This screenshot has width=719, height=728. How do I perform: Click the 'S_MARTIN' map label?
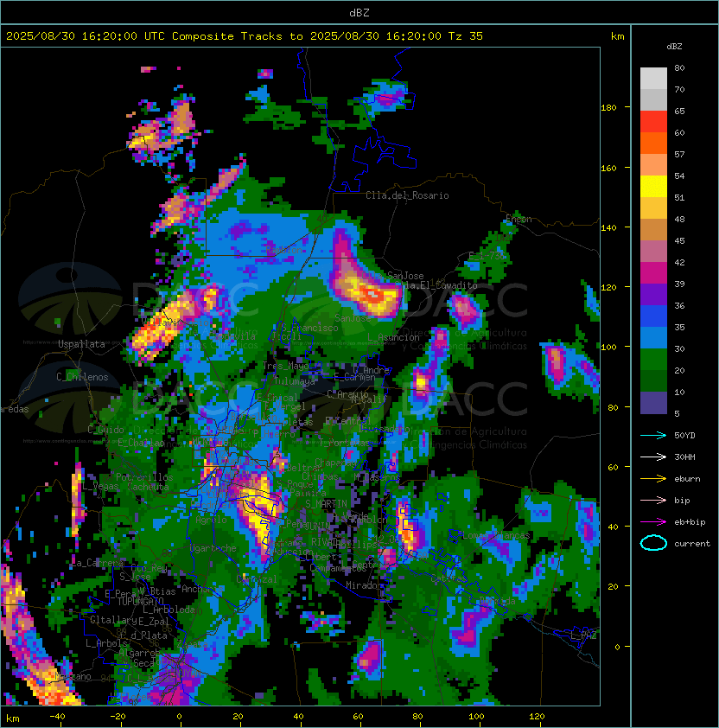click(326, 504)
